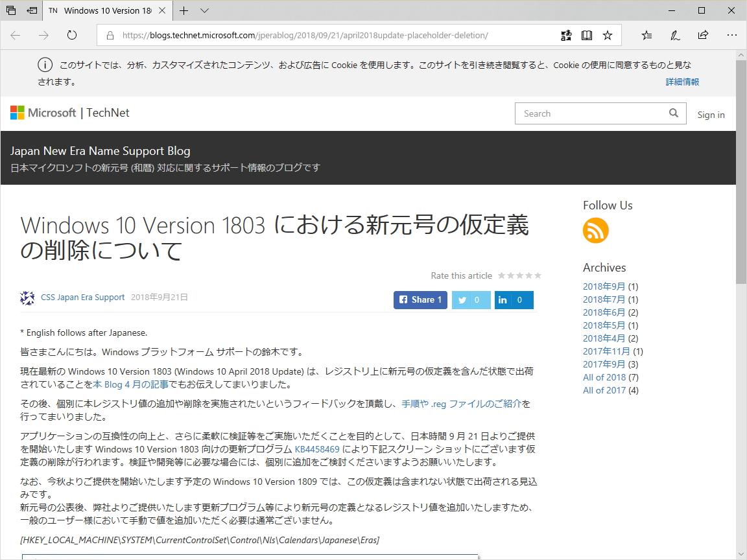747x560 pixels.
Task: Click the search magnifier icon
Action: 674,113
